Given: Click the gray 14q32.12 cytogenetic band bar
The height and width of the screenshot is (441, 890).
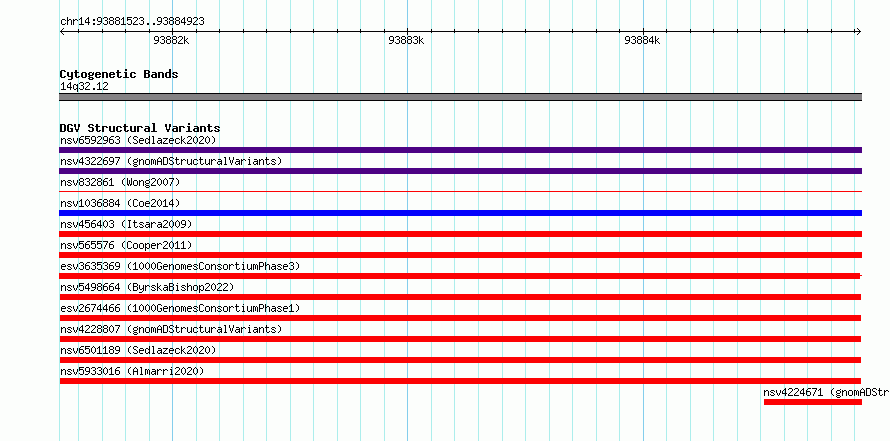Looking at the screenshot, I should (x=460, y=97).
